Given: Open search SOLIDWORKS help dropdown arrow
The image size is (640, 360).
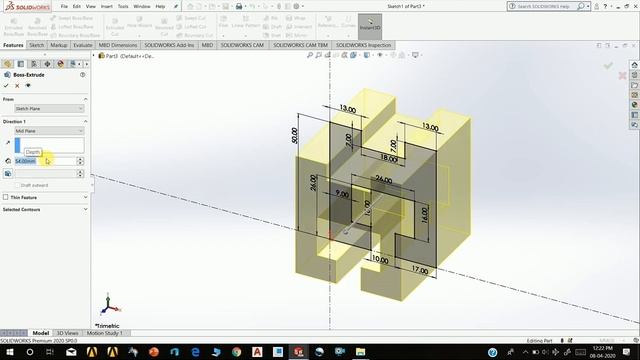Looking at the screenshot, I should [588, 7].
